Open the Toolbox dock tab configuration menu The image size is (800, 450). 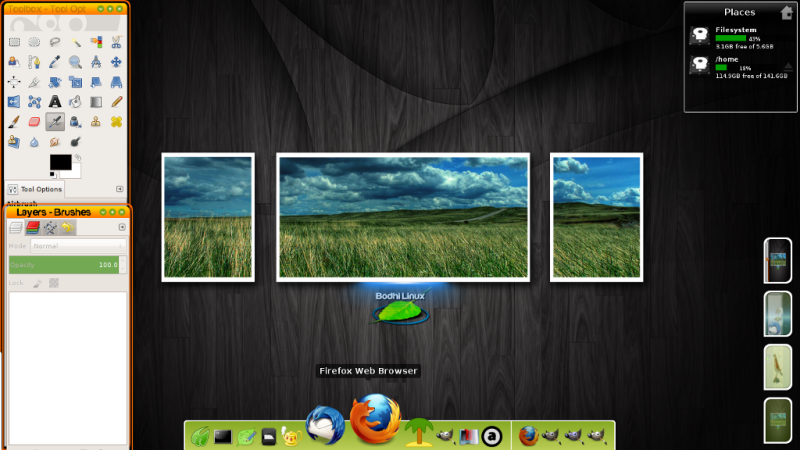click(119, 189)
